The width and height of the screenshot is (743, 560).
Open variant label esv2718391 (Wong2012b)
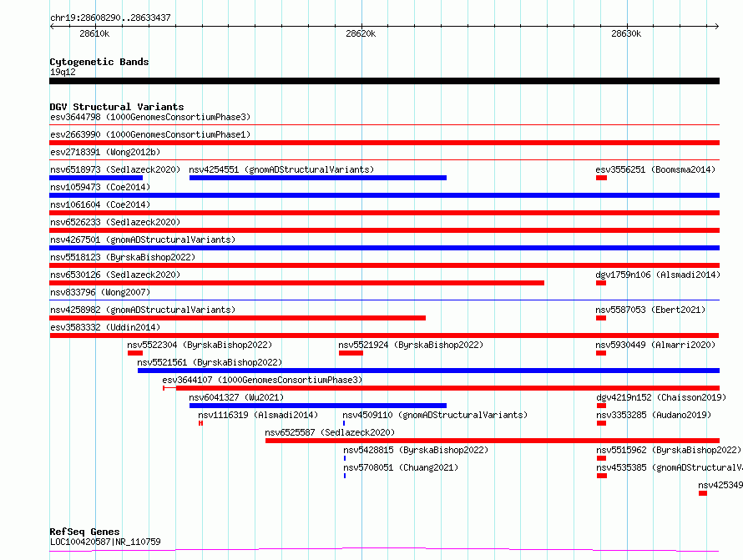click(x=105, y=152)
